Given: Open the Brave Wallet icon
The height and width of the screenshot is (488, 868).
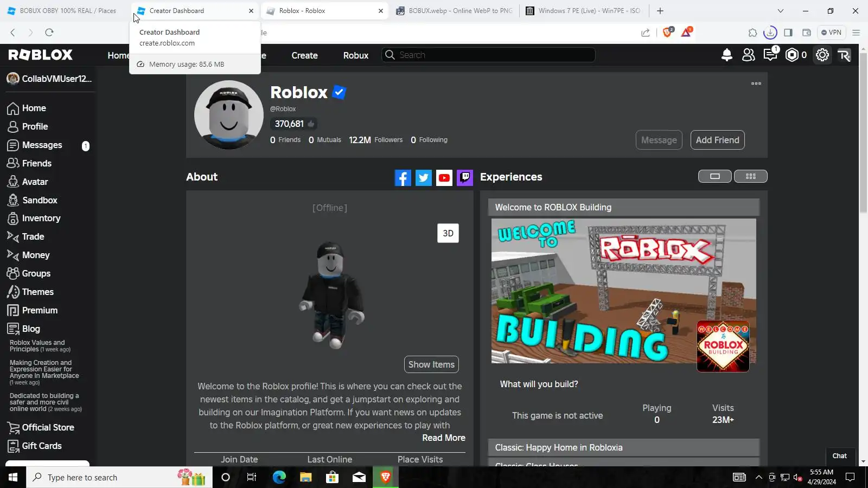Looking at the screenshot, I should (807, 33).
